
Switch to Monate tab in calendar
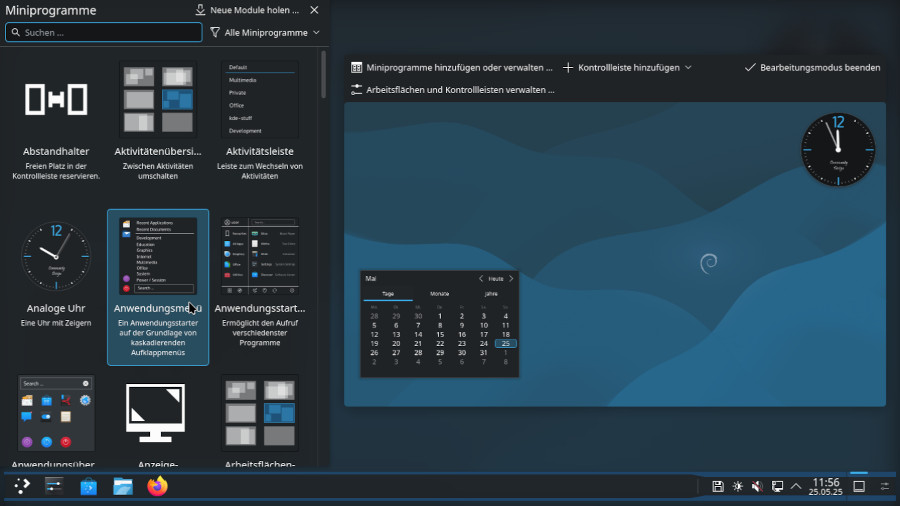tap(440, 294)
